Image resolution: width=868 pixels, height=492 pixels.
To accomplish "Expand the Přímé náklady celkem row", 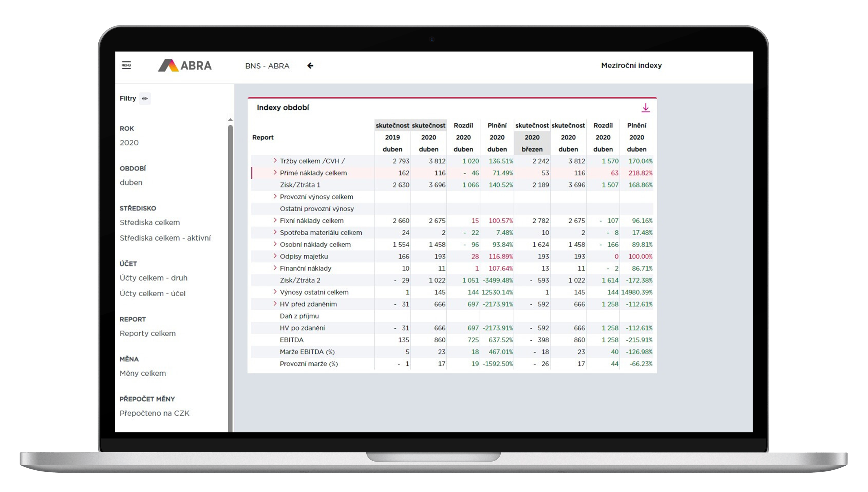I will 275,173.
